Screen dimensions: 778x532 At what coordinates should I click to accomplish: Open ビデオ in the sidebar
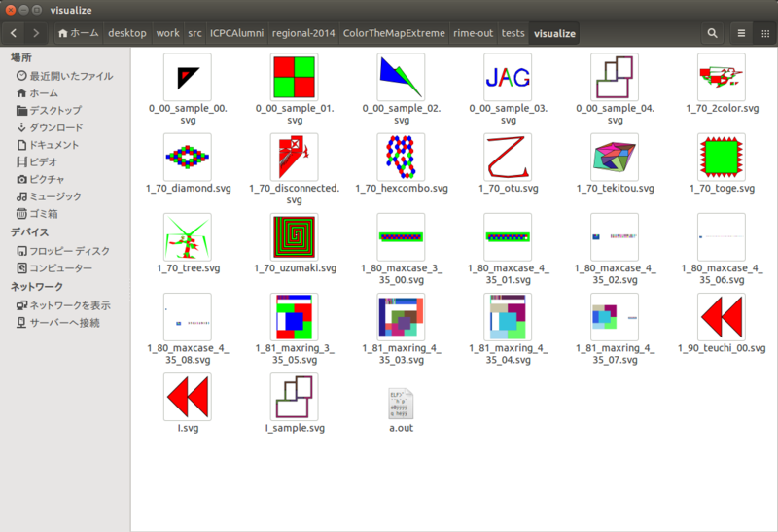click(x=37, y=161)
